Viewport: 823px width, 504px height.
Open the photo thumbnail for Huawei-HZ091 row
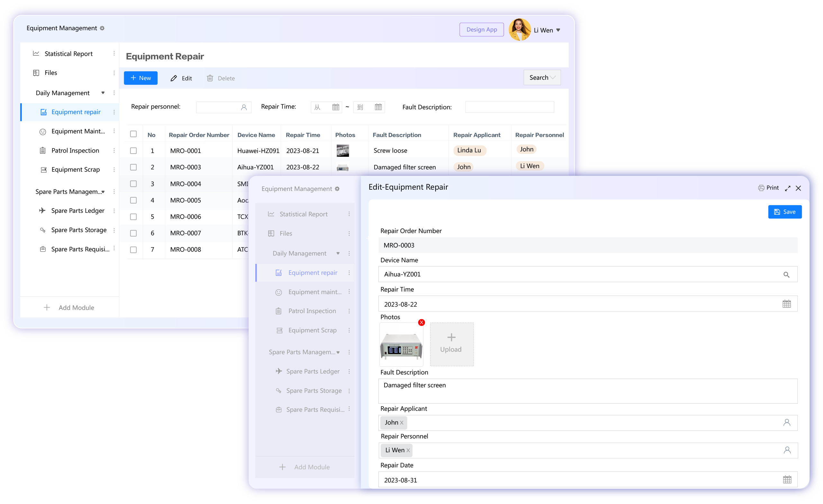tap(343, 151)
